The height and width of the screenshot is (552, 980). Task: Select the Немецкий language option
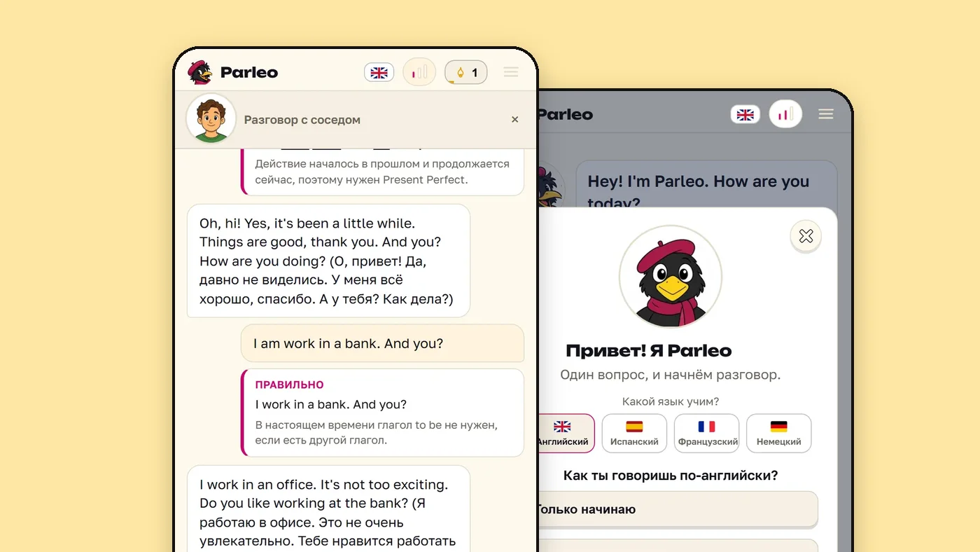click(779, 434)
